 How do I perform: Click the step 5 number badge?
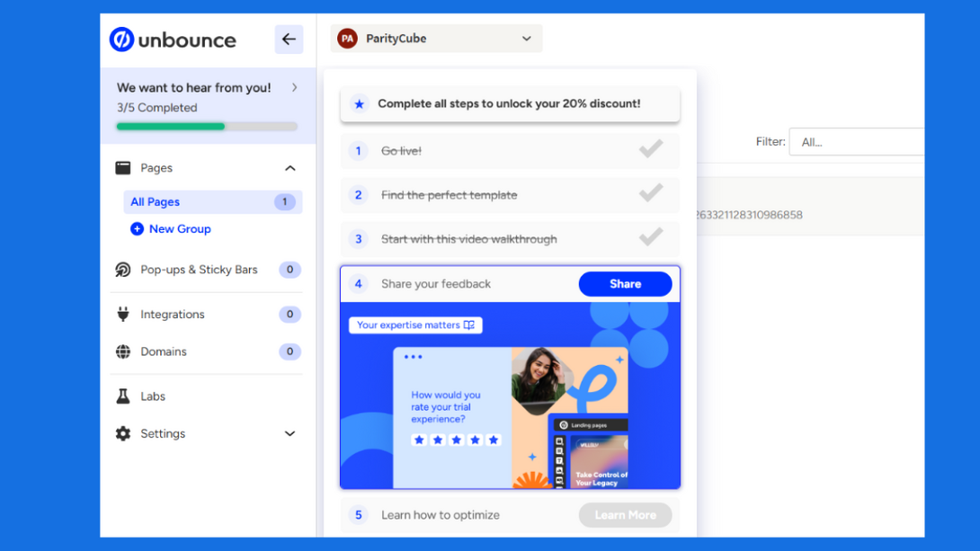tap(358, 515)
